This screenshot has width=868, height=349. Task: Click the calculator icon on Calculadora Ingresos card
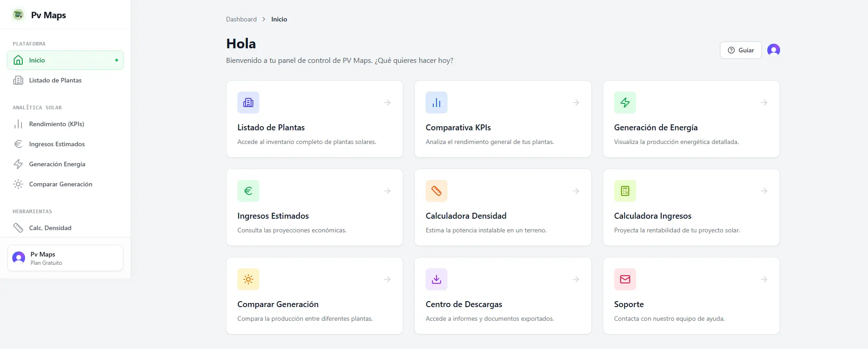pyautogui.click(x=625, y=191)
